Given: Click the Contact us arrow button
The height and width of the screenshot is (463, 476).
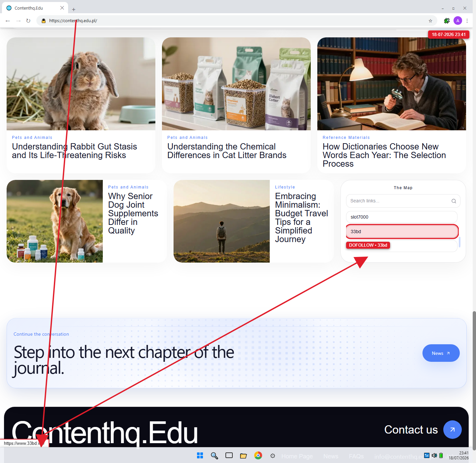Looking at the screenshot, I should click(x=453, y=430).
